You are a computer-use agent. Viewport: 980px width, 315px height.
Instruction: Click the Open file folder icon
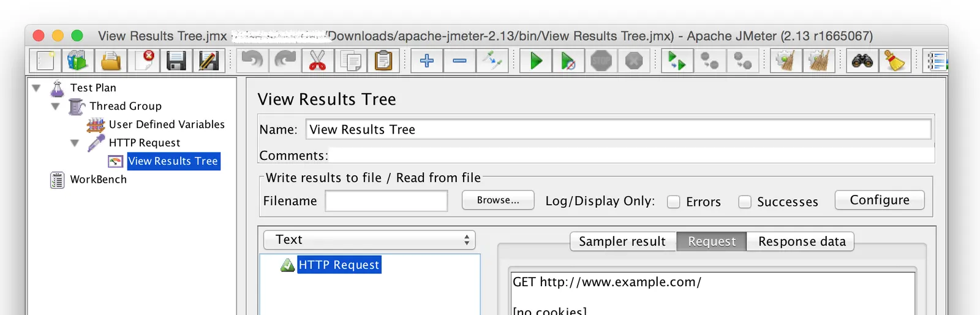click(x=111, y=61)
